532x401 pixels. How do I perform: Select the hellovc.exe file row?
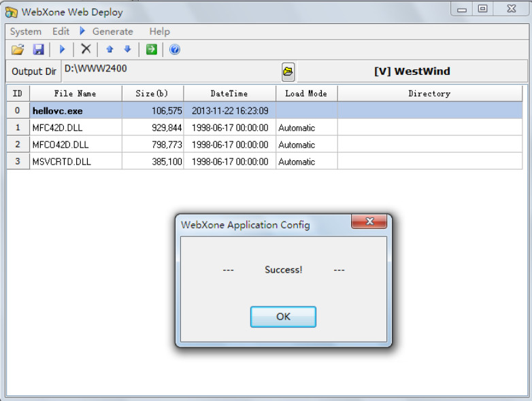(265, 111)
